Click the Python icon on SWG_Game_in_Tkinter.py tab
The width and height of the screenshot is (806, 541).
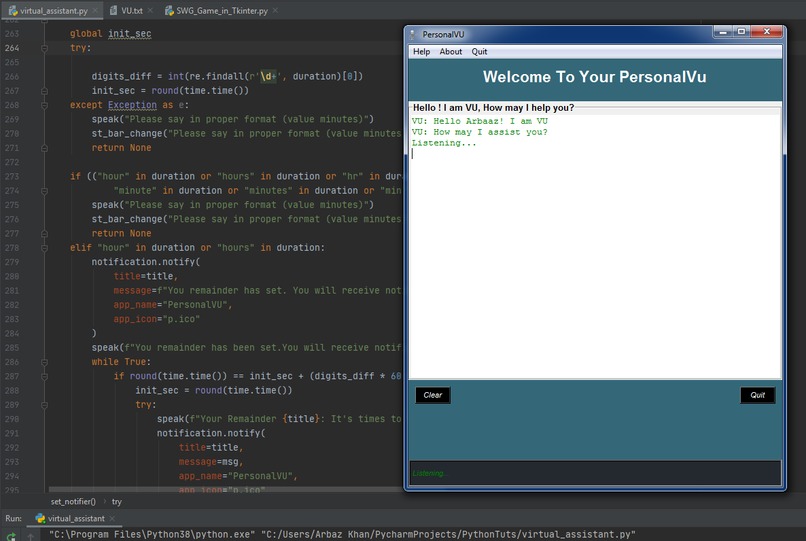(169, 10)
